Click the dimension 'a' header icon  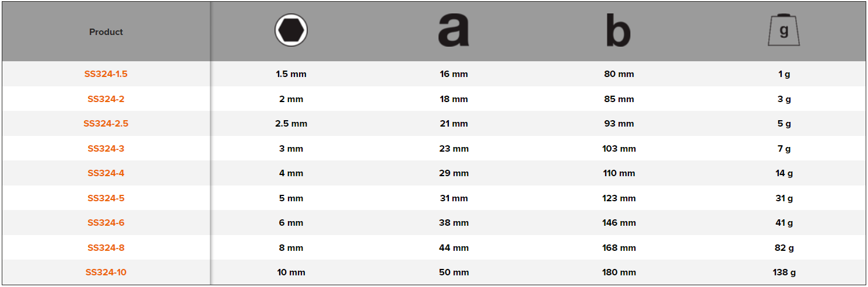click(x=454, y=31)
